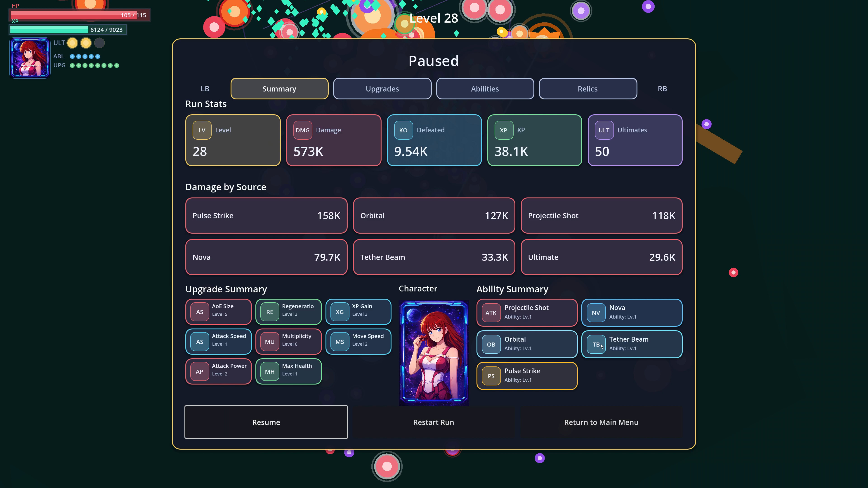The image size is (868, 488).
Task: Open the Relics tab
Action: pyautogui.click(x=587, y=89)
